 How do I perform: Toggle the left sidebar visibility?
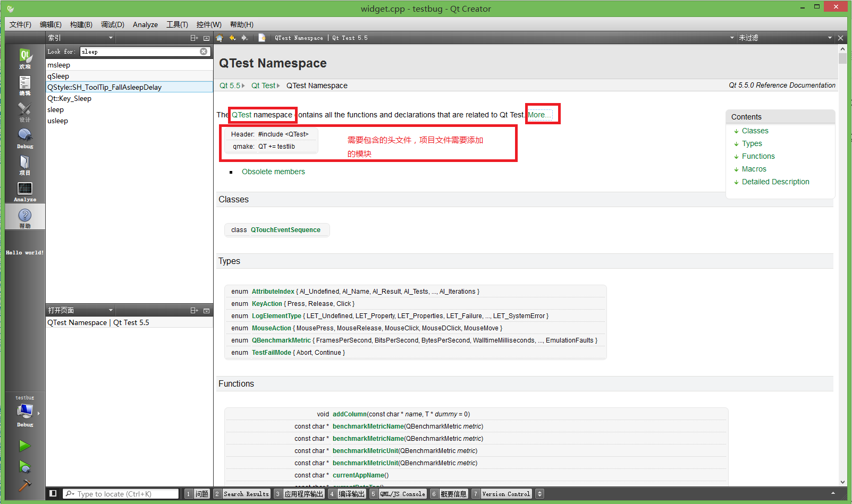click(53, 493)
